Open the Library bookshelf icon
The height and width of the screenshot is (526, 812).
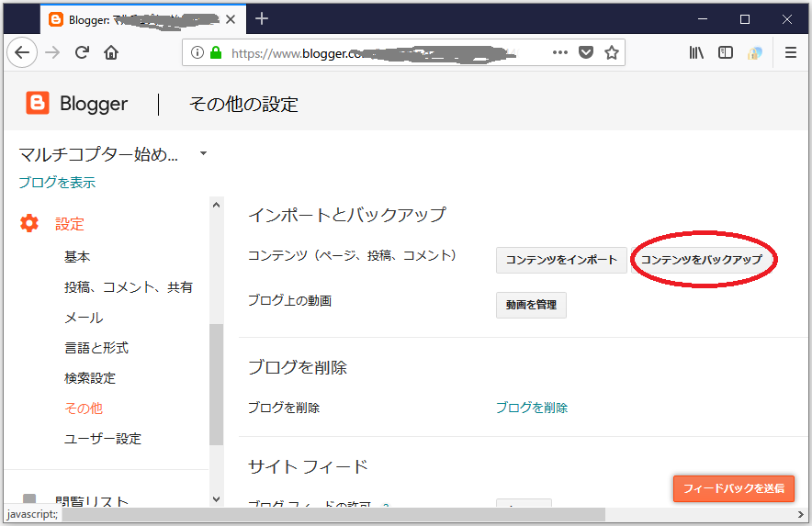697,53
